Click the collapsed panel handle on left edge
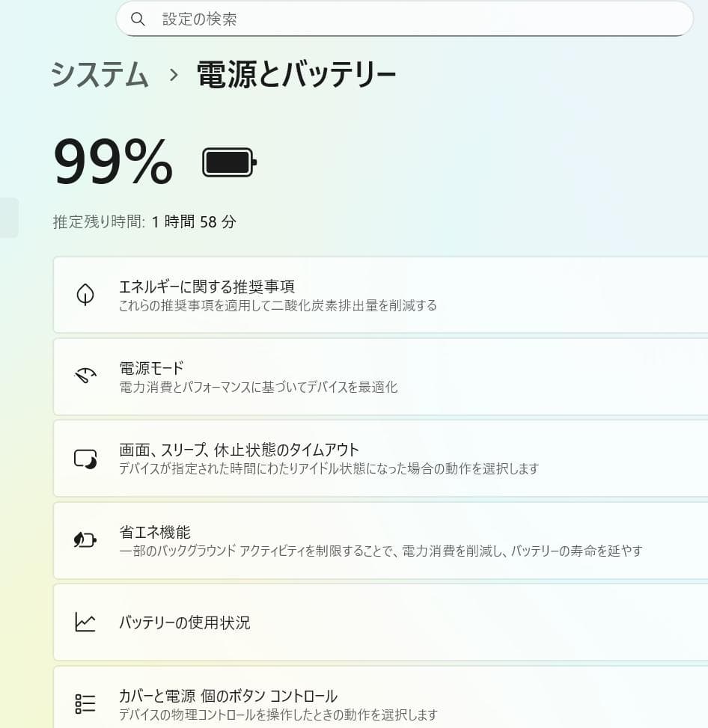The image size is (708, 728). click(7, 215)
